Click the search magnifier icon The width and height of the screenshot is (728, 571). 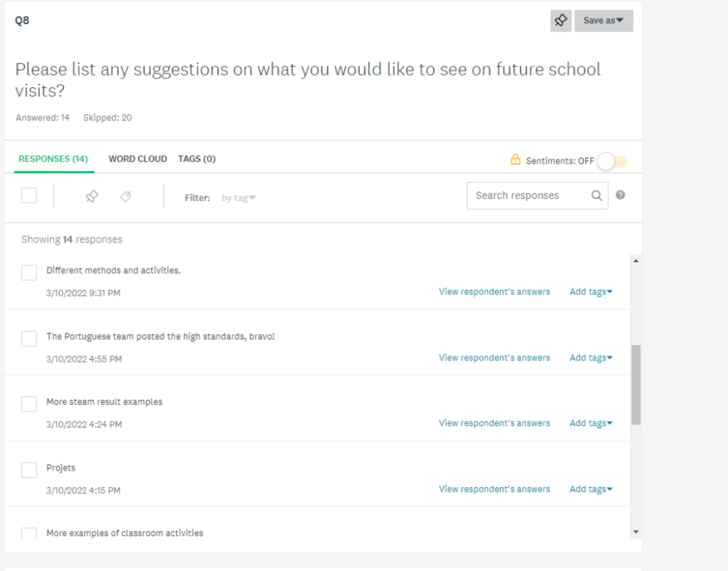[x=597, y=195]
